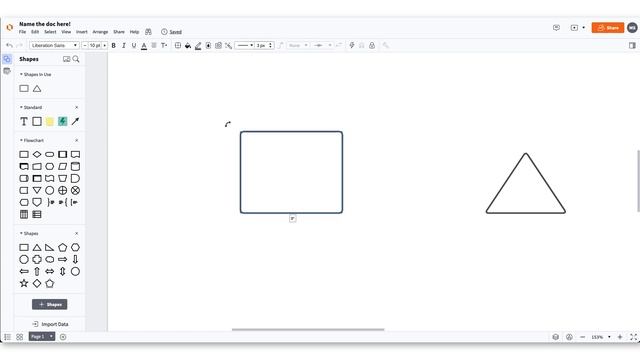Viewport: 640px width, 360px height.
Task: Select the Flowchart document shape
Action: point(75,154)
